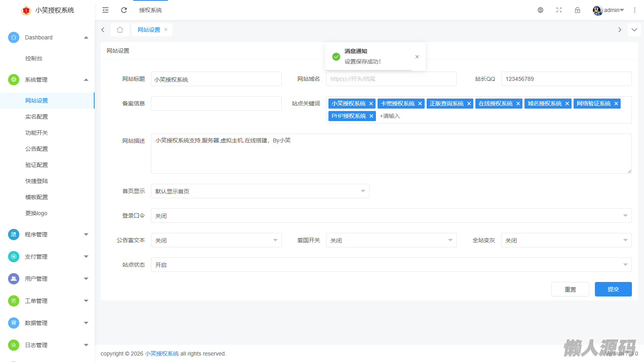Click the 重置 reset button

pyautogui.click(x=570, y=289)
